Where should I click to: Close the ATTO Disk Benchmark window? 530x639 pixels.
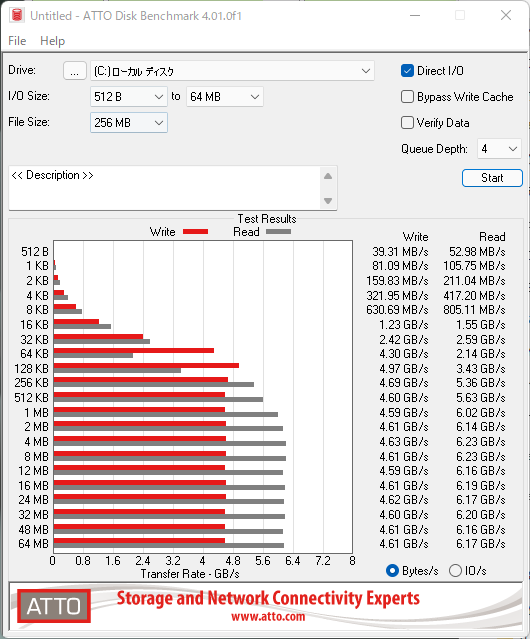tap(506, 15)
